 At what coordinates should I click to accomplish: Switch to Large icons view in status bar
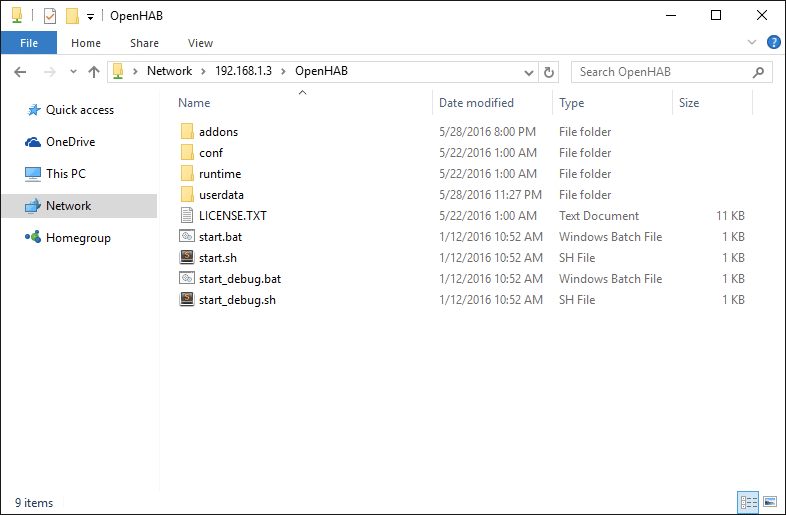point(770,502)
